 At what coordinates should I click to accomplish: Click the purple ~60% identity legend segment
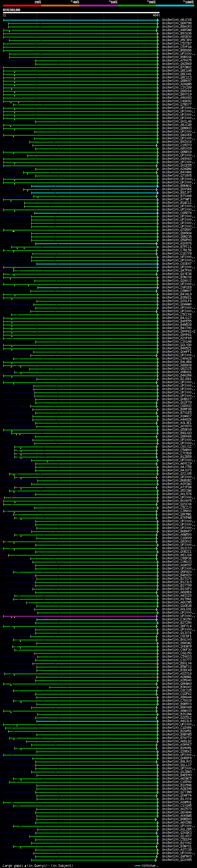point(98,6)
